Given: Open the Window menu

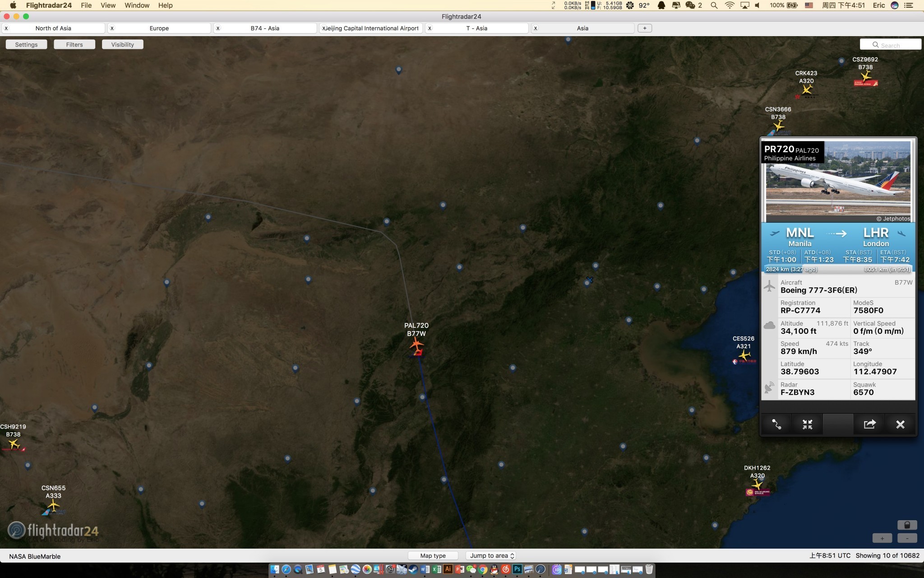Looking at the screenshot, I should pos(137,5).
